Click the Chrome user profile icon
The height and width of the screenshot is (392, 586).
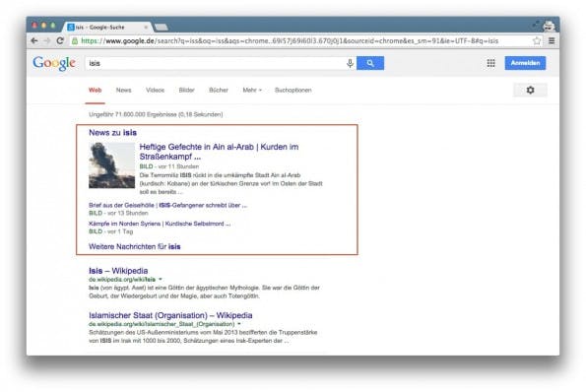[549, 26]
